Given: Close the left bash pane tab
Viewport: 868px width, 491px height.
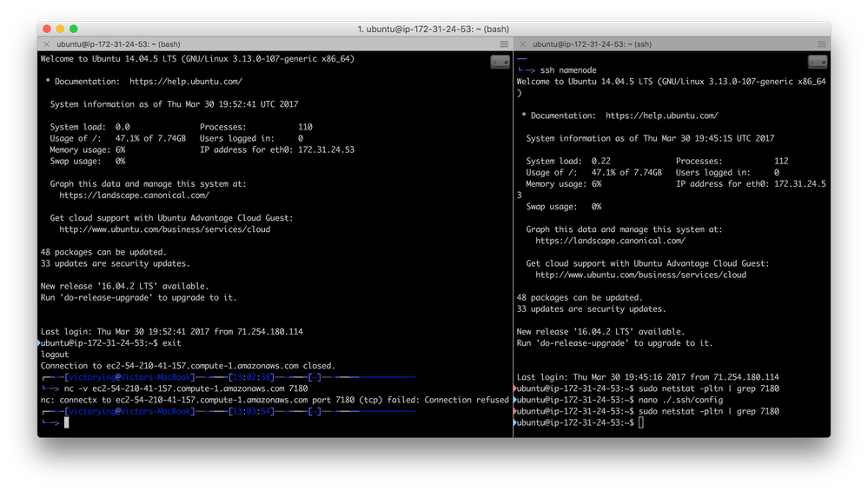Looking at the screenshot, I should click(47, 44).
